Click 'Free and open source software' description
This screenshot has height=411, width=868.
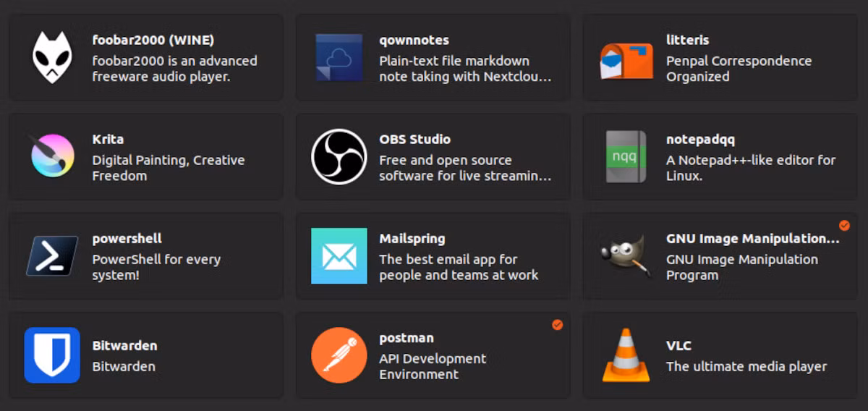click(x=465, y=168)
